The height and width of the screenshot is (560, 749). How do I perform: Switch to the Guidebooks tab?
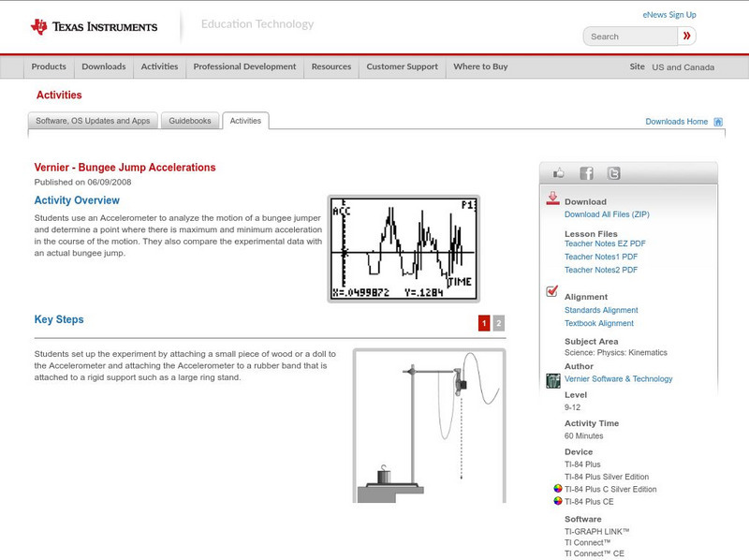pyautogui.click(x=190, y=120)
